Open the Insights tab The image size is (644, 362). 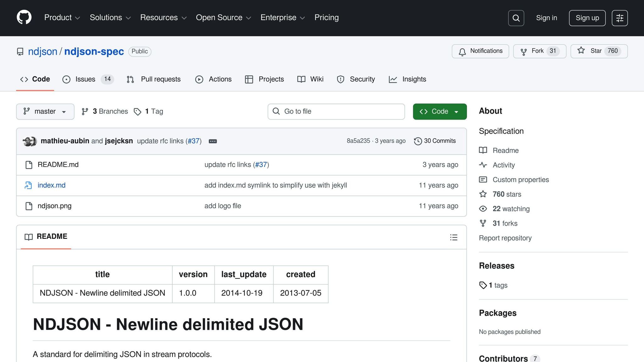point(408,79)
